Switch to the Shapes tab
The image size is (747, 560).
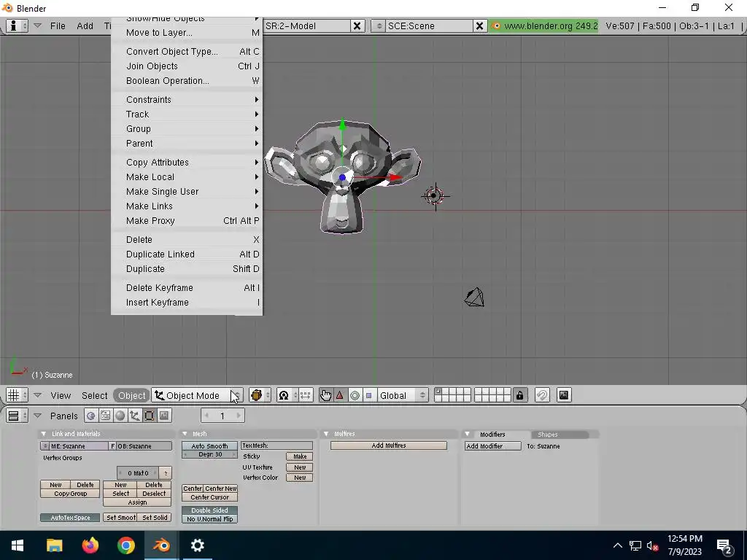[547, 435]
